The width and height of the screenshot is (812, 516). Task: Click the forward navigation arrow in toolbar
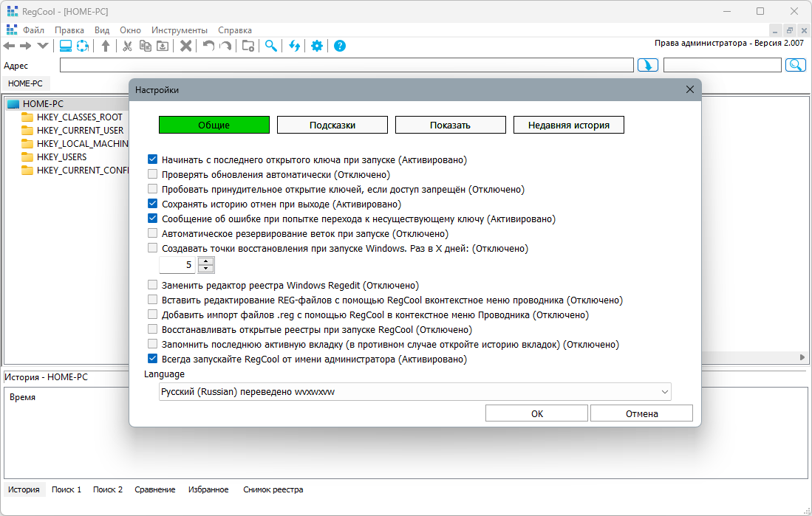(26, 46)
